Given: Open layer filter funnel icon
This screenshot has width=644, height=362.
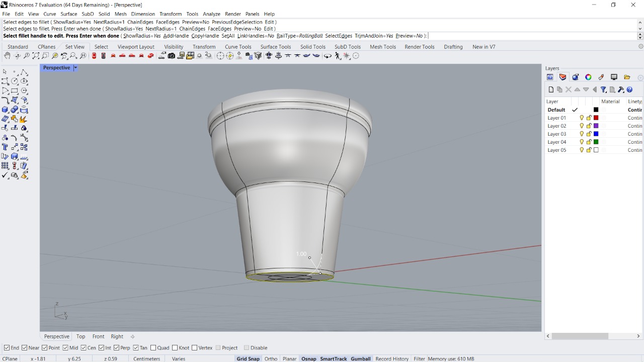Looking at the screenshot, I should coord(603,89).
